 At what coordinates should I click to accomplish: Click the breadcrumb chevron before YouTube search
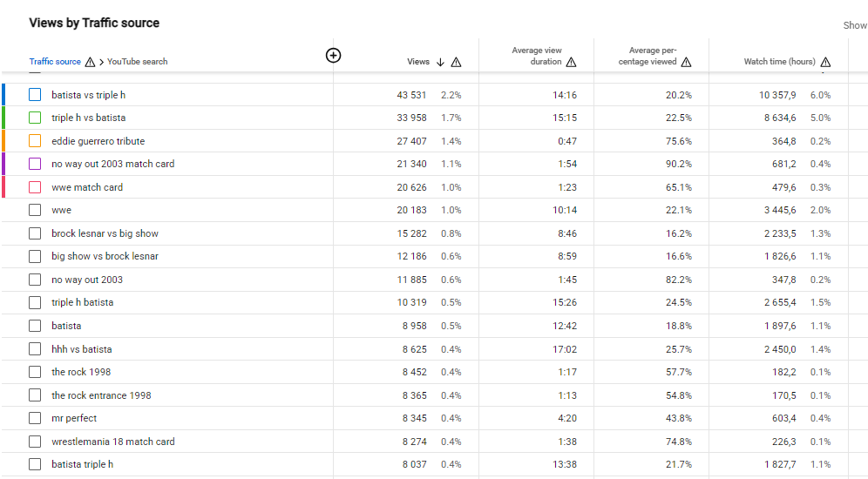[101, 62]
